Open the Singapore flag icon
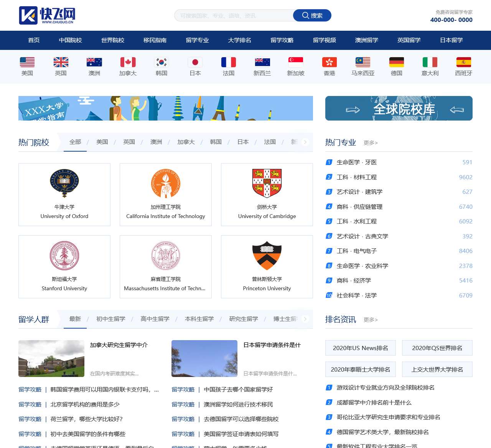The height and width of the screenshot is (448, 491). coord(296,62)
